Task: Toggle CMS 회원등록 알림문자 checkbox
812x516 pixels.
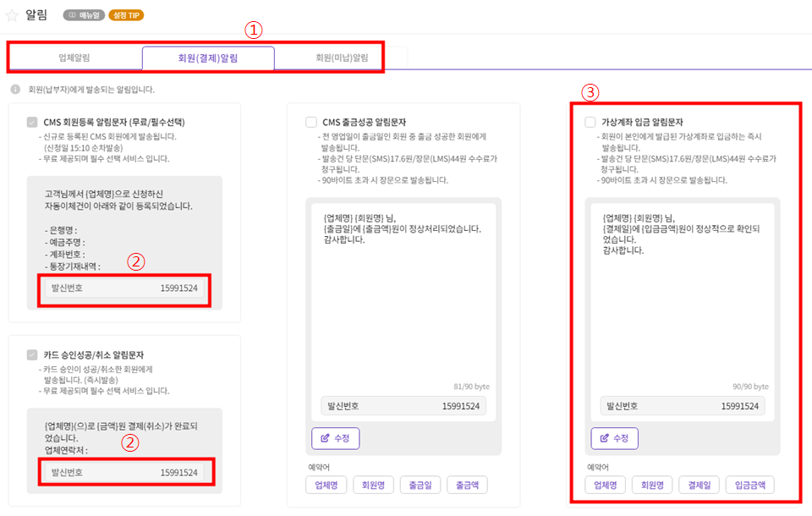Action: [32, 122]
